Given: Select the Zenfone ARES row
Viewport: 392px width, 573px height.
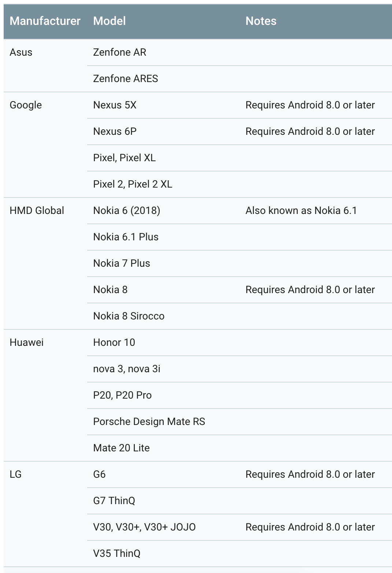Looking at the screenshot, I should click(x=240, y=79).
